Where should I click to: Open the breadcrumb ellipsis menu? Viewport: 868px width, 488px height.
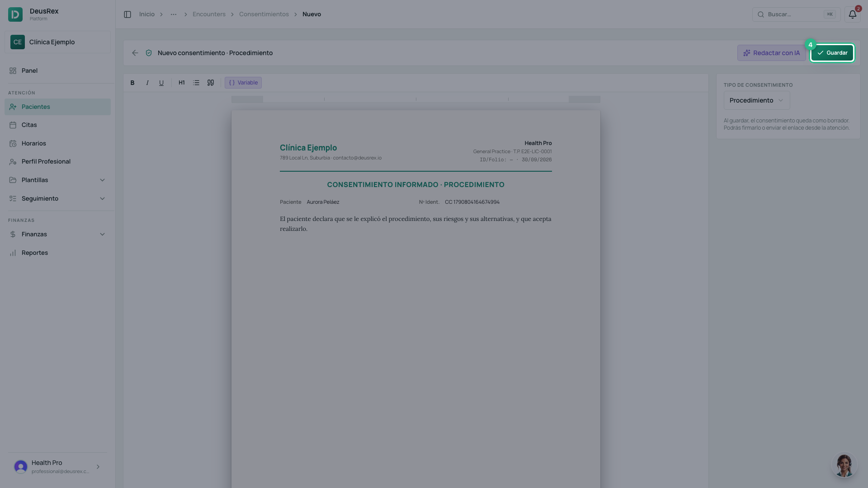tap(174, 14)
